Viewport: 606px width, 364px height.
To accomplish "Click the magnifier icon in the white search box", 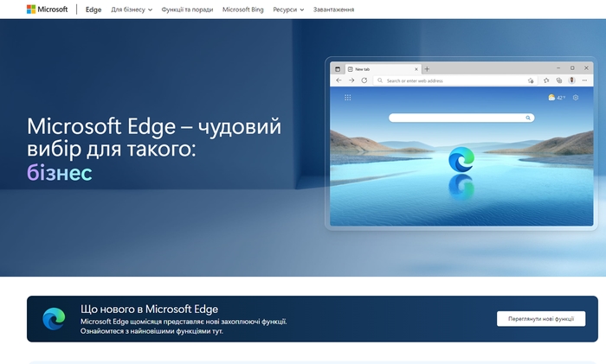I will point(528,118).
